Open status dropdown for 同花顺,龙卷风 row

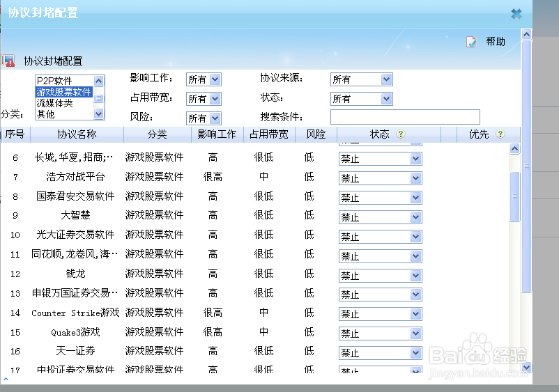(380, 256)
